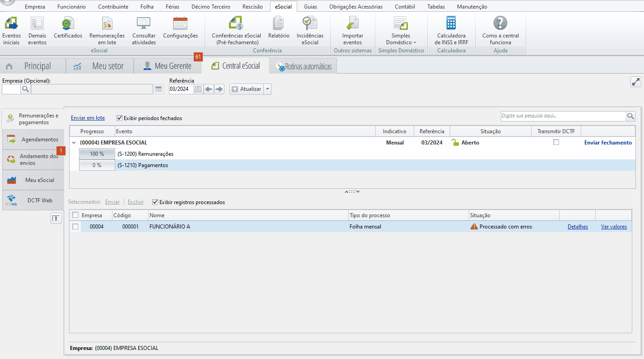Open eSocial Configurações
This screenshot has height=359, width=644.
tap(180, 27)
